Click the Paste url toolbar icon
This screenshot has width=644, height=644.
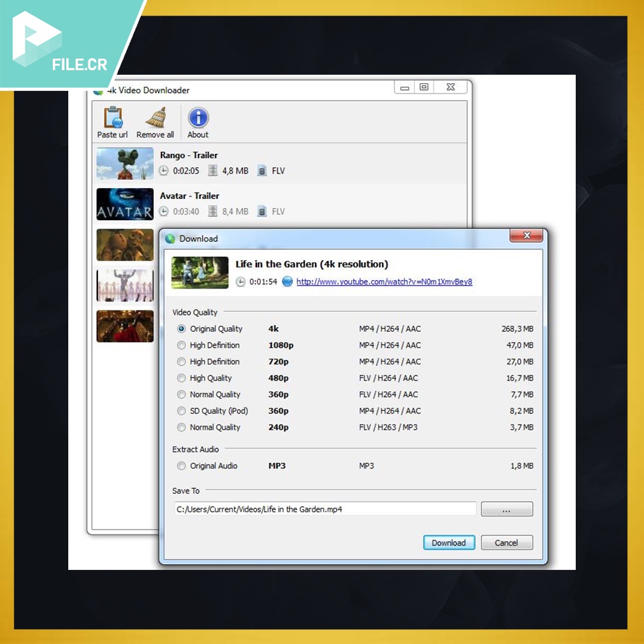113,118
